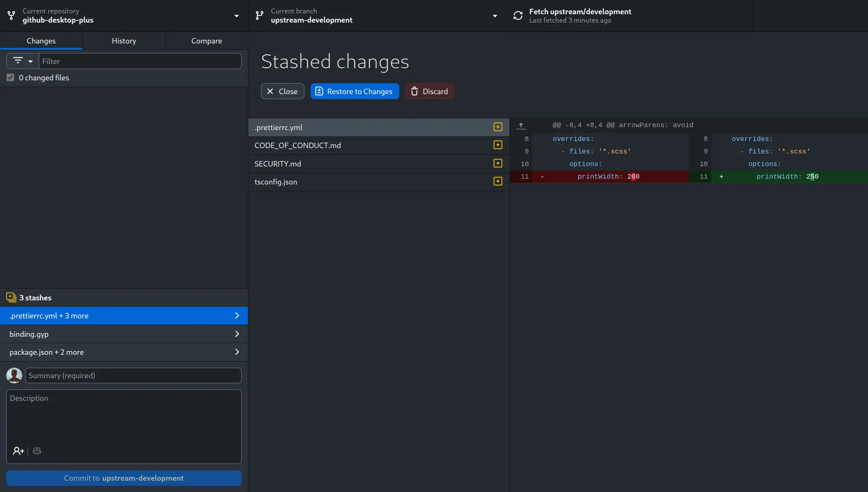Click the add co-authors icon
This screenshot has height=492, width=868.
click(18, 451)
